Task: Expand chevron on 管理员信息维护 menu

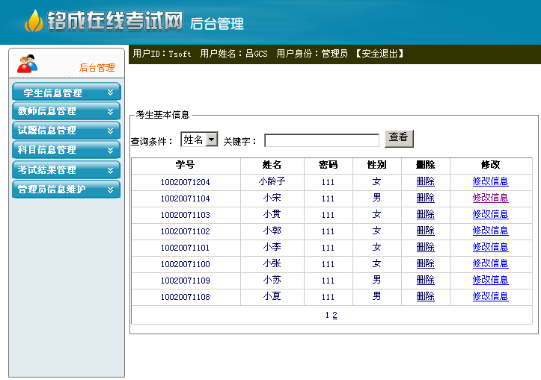Action: pos(110,189)
